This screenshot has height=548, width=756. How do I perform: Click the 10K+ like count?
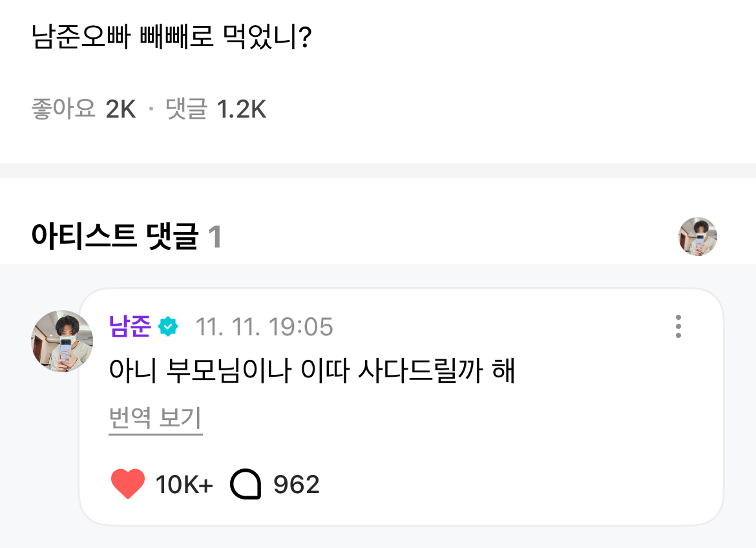click(x=184, y=484)
